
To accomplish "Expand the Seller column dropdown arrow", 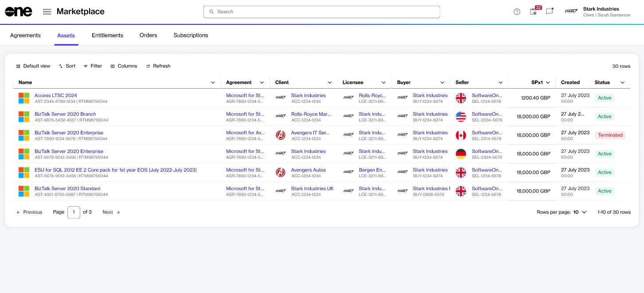I will coord(500,82).
